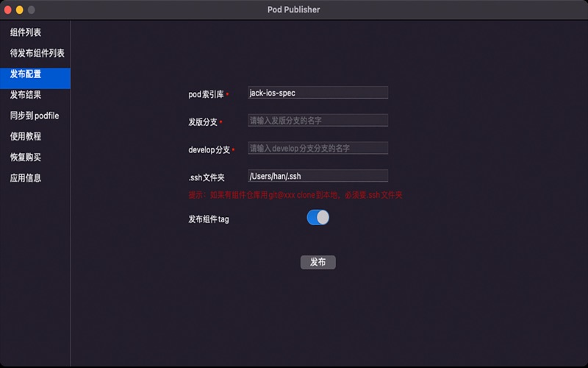Minimize the Pod Publisher window
This screenshot has height=368, width=588.
pos(20,10)
